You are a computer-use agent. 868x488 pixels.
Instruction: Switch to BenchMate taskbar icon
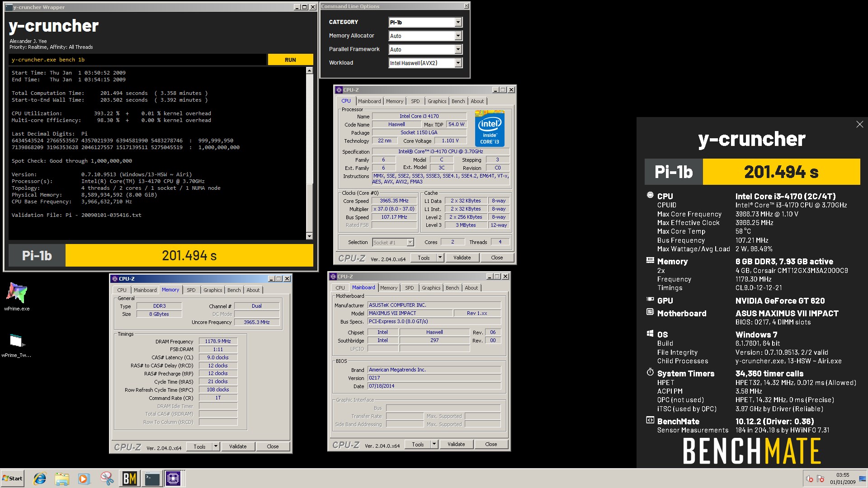tap(130, 479)
